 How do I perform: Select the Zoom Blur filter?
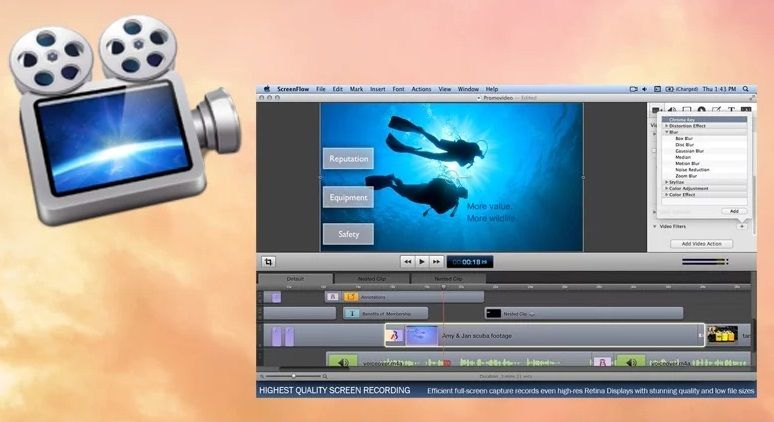(686, 176)
